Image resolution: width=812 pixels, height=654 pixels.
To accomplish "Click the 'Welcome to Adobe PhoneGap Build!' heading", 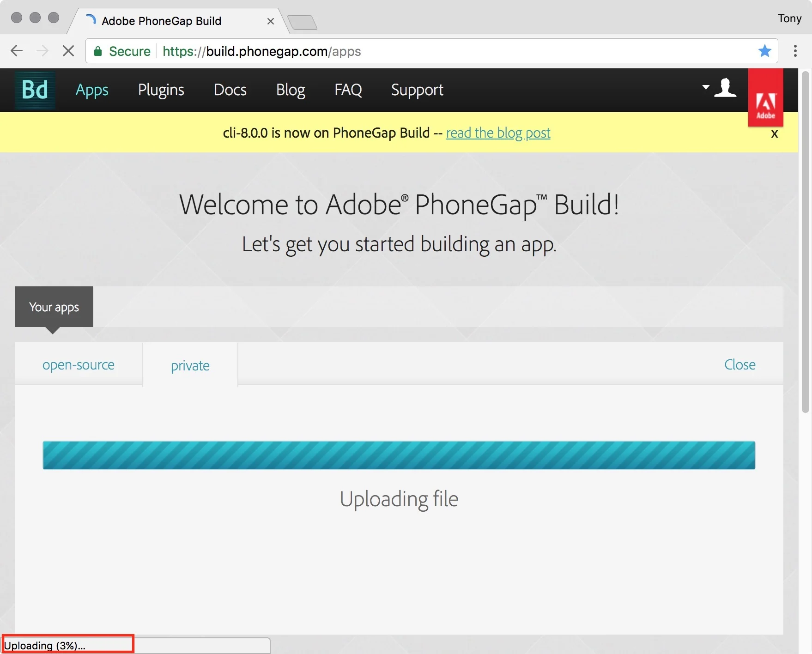I will coord(399,205).
